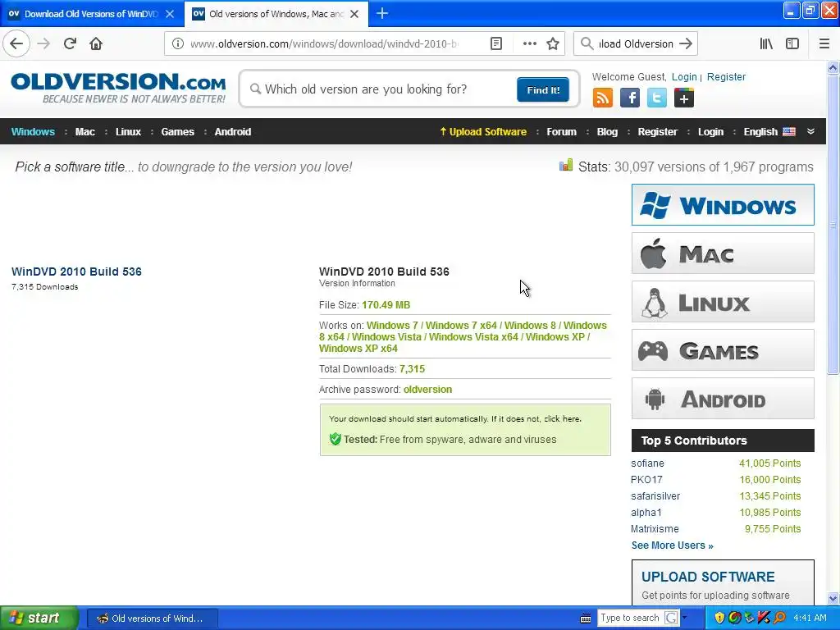The image size is (840, 630).
Task: Open taskbar search provider dropdown arrow
Action: (684, 618)
